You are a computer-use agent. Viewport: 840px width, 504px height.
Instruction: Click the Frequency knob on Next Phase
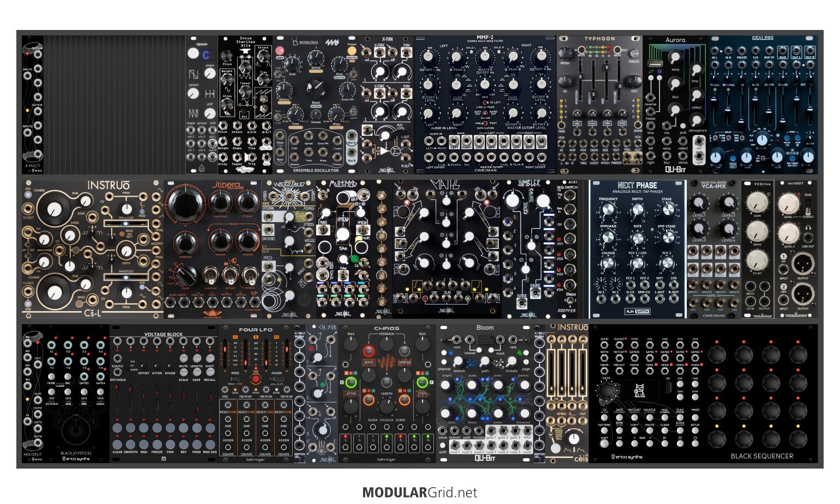pos(608,210)
